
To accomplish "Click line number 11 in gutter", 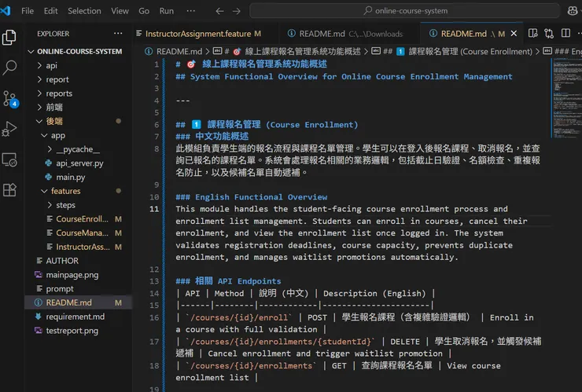I will (x=154, y=209).
